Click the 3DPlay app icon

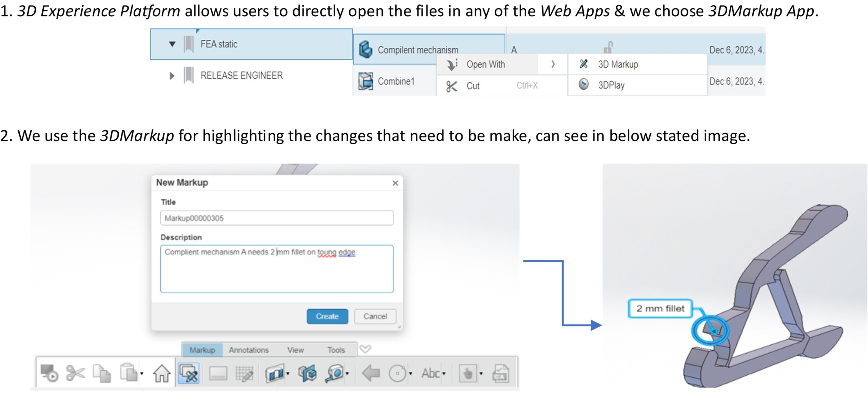(x=584, y=84)
